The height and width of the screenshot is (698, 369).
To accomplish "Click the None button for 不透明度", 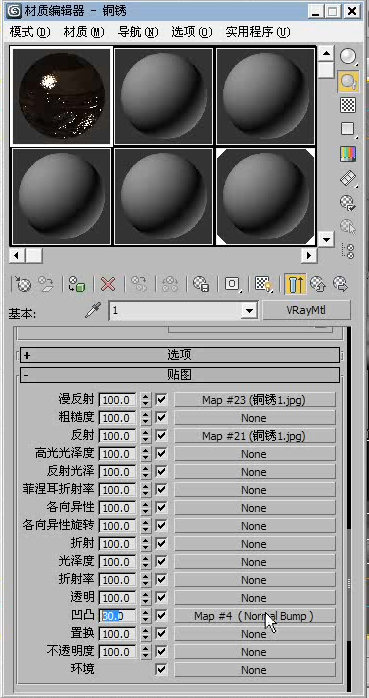I will point(254,652).
